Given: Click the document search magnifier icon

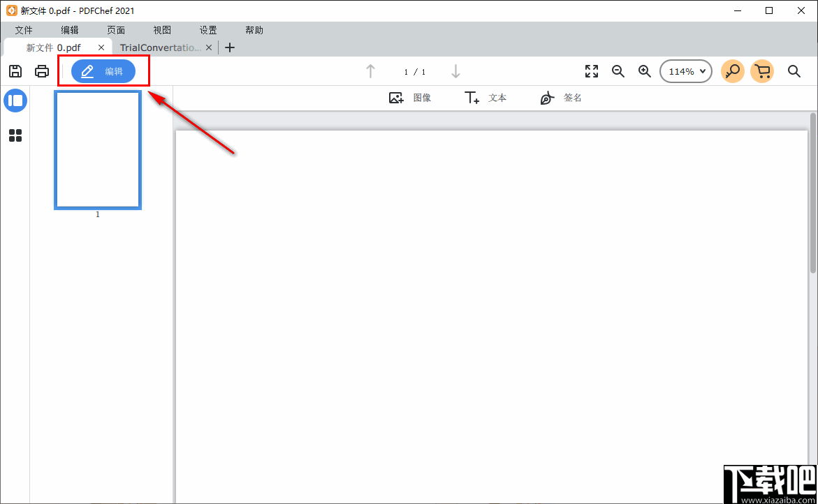Looking at the screenshot, I should [x=794, y=71].
